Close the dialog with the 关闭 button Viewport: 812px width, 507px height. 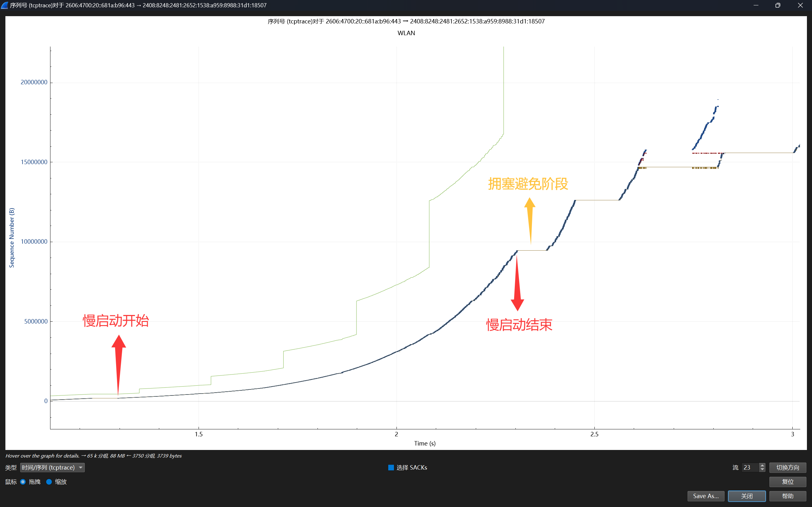[x=746, y=496]
